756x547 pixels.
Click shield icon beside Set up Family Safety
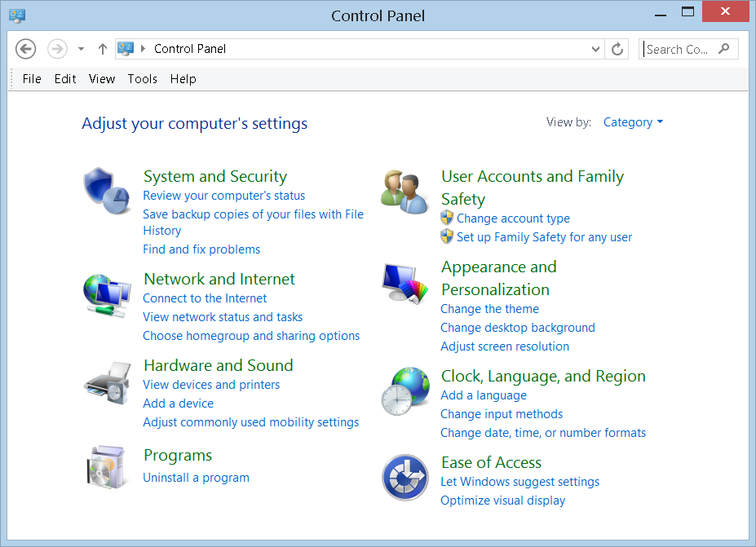447,236
